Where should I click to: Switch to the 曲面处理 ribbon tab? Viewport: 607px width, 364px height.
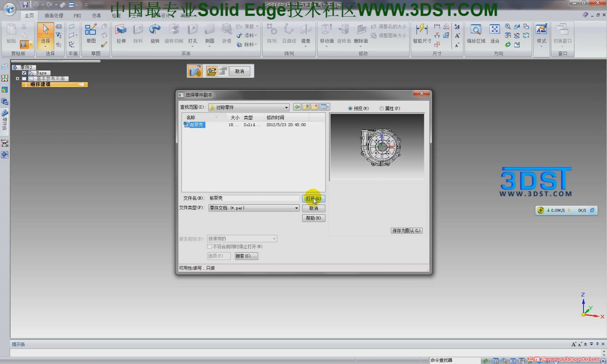coord(53,16)
